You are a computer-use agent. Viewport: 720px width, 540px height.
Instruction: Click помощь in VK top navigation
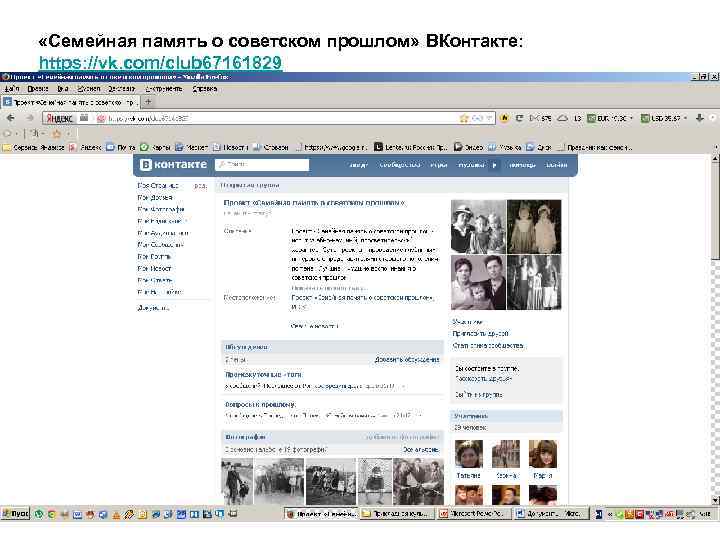click(522, 165)
